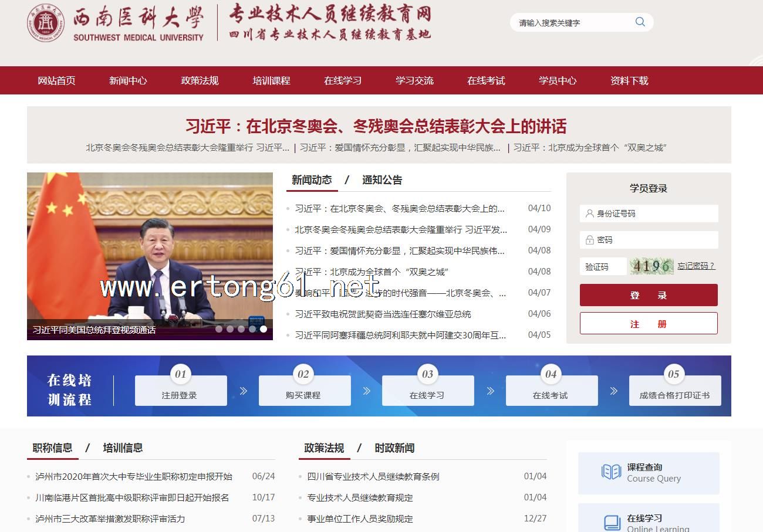Open the 四川省专业技术人员继续教育条例 article
763x532 pixels.
coord(373,477)
